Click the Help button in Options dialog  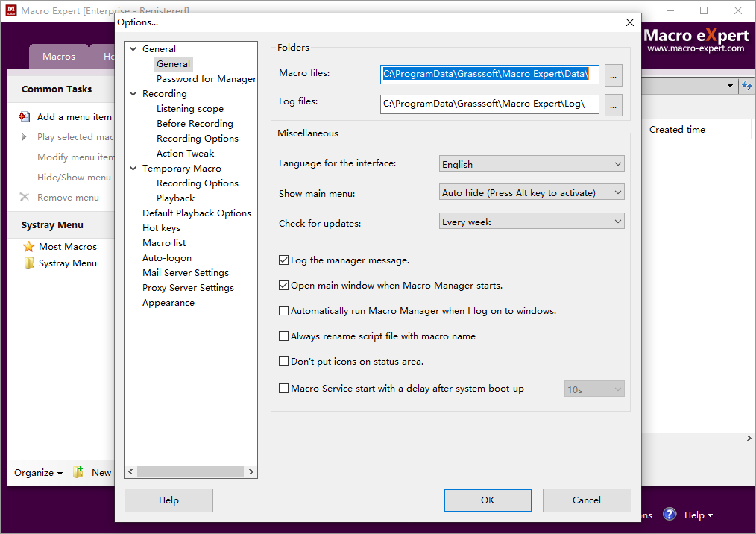click(x=168, y=500)
